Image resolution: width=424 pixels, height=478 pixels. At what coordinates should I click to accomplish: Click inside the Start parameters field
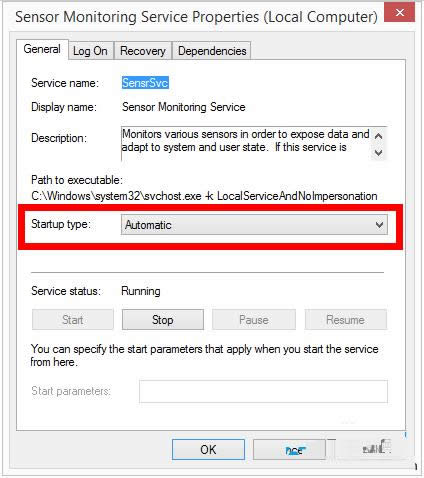point(263,391)
